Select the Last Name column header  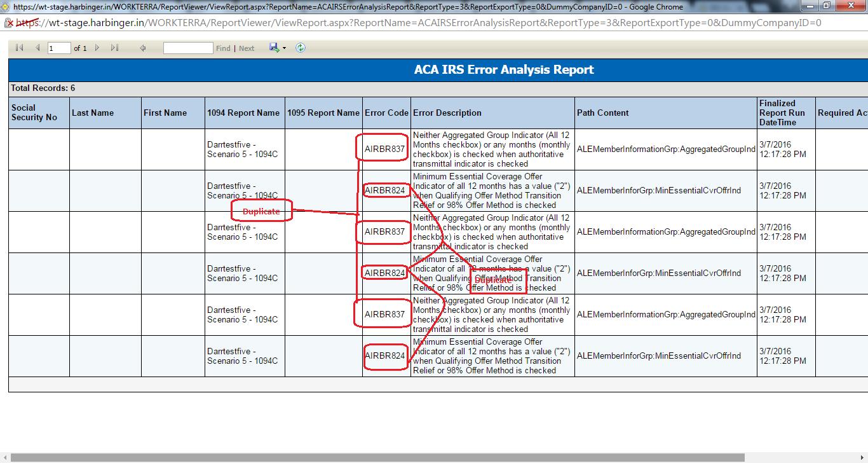[x=105, y=113]
